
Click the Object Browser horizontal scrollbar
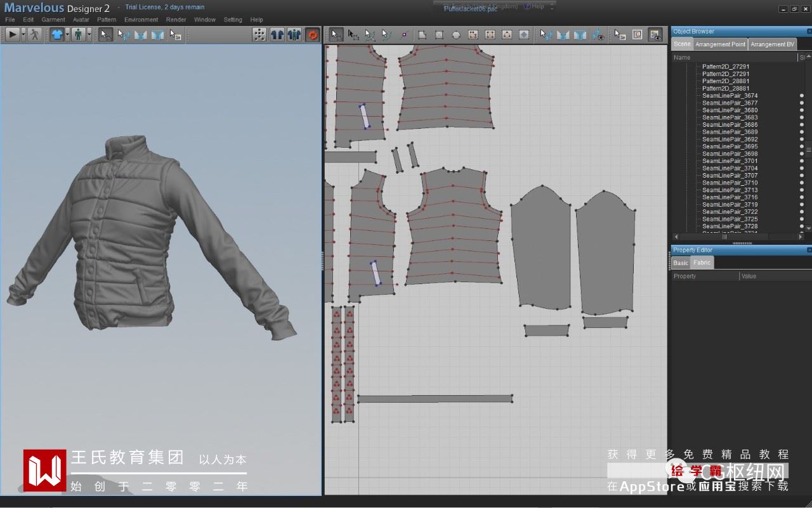(725, 237)
